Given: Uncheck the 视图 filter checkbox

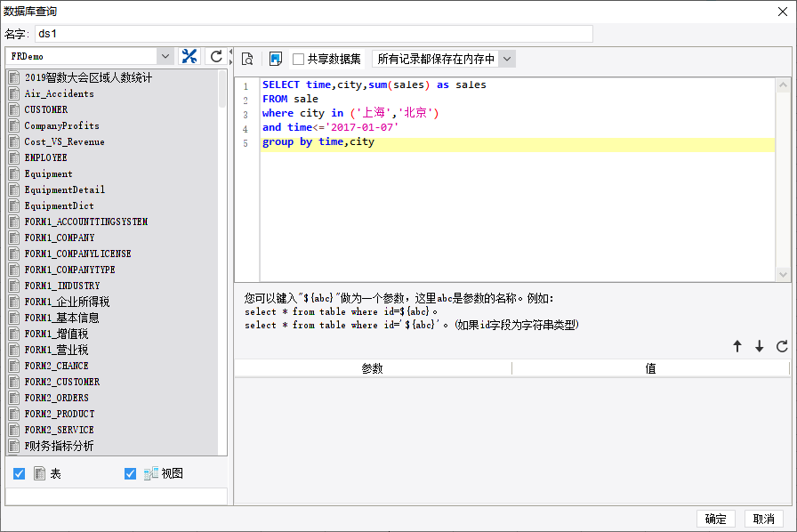Looking at the screenshot, I should pos(130,473).
